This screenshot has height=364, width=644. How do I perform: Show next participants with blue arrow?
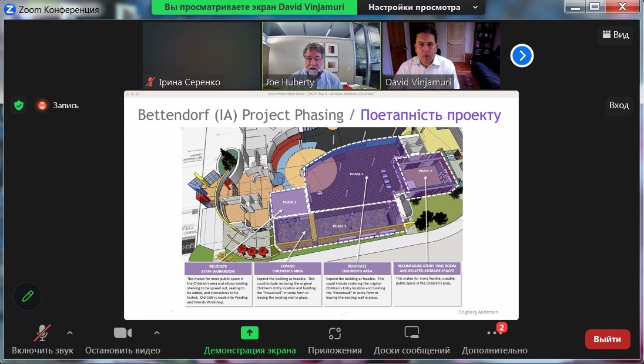click(522, 56)
